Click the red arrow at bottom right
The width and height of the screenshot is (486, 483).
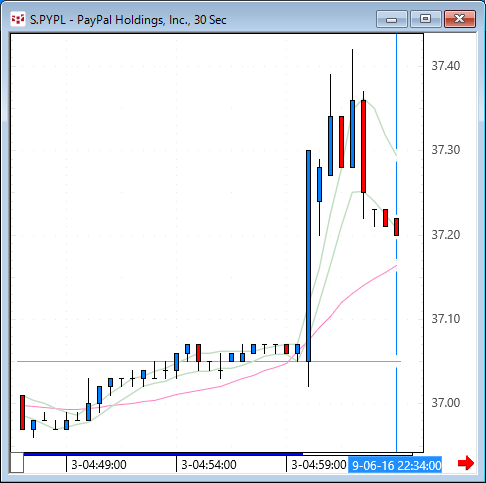click(x=466, y=463)
